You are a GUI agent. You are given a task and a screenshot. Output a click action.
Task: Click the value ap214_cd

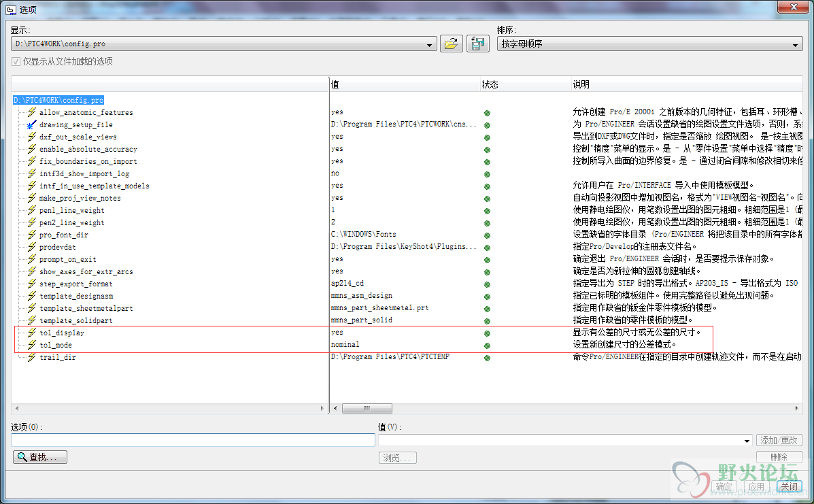(x=347, y=284)
